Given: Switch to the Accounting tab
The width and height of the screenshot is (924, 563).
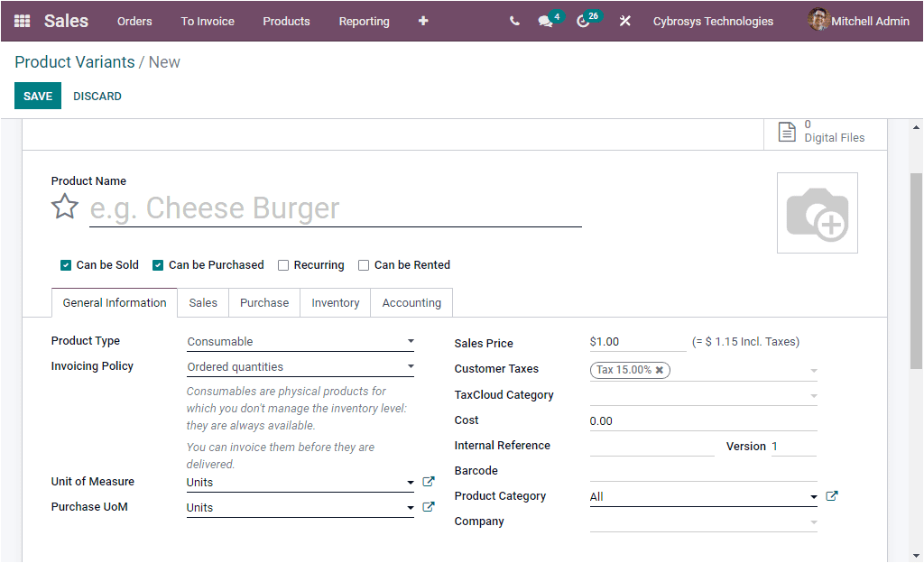Looking at the screenshot, I should (411, 302).
